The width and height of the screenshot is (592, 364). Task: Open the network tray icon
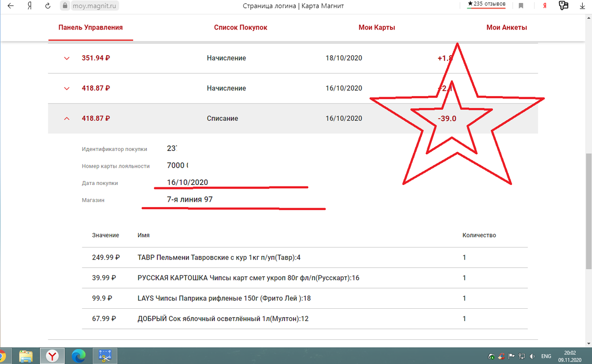(x=521, y=356)
